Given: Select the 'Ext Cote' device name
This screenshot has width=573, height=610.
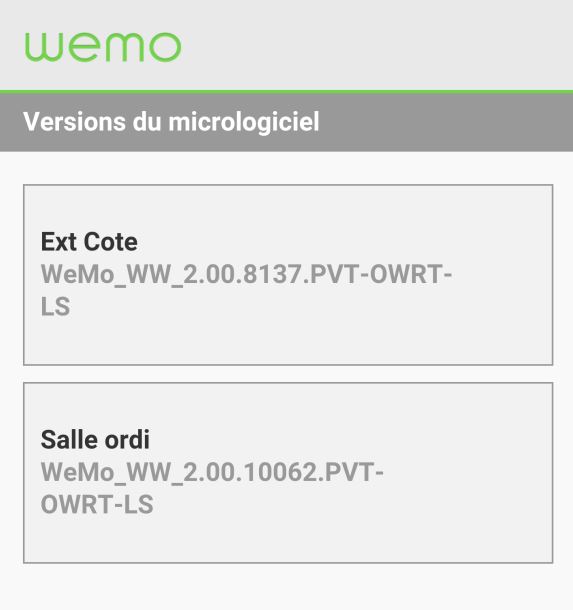Looking at the screenshot, I should [x=89, y=242].
